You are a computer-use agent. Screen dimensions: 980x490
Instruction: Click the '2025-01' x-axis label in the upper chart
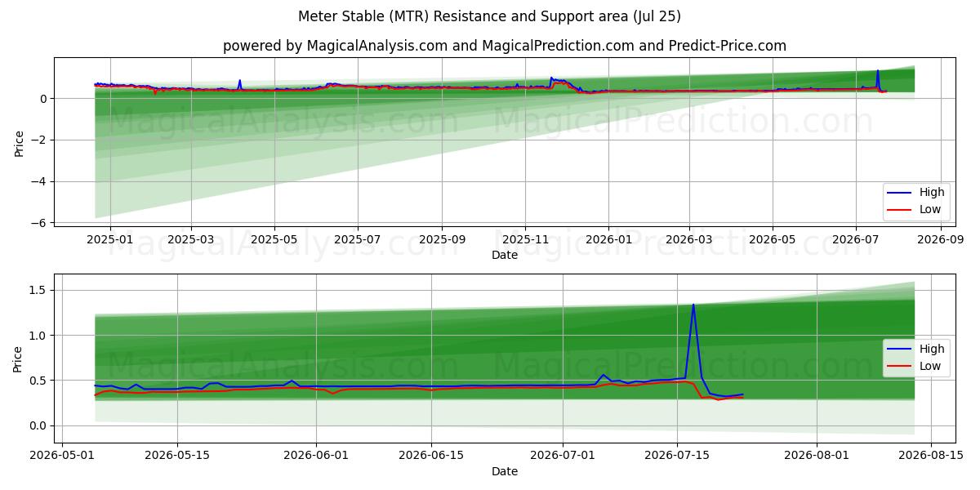click(109, 239)
